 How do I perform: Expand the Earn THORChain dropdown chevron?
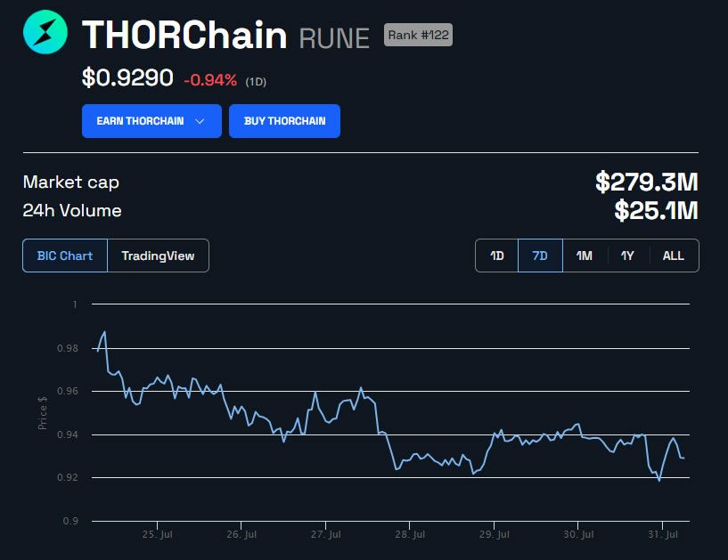coord(200,121)
